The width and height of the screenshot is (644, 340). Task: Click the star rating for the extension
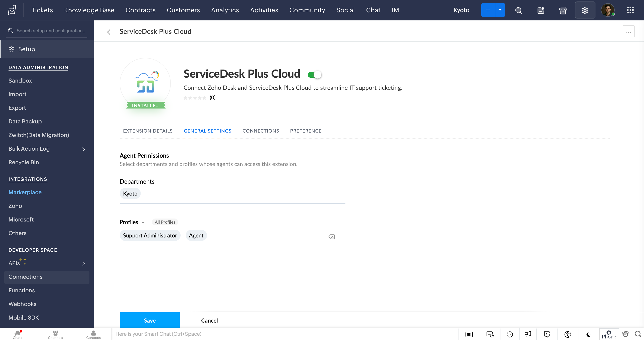coord(195,98)
